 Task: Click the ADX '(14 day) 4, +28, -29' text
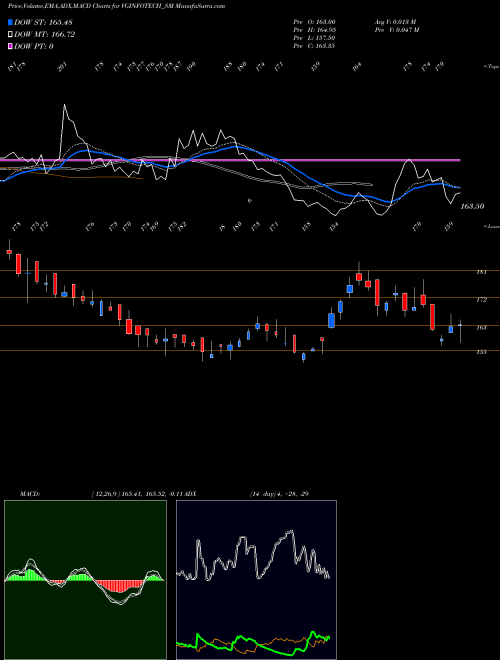(x=279, y=494)
